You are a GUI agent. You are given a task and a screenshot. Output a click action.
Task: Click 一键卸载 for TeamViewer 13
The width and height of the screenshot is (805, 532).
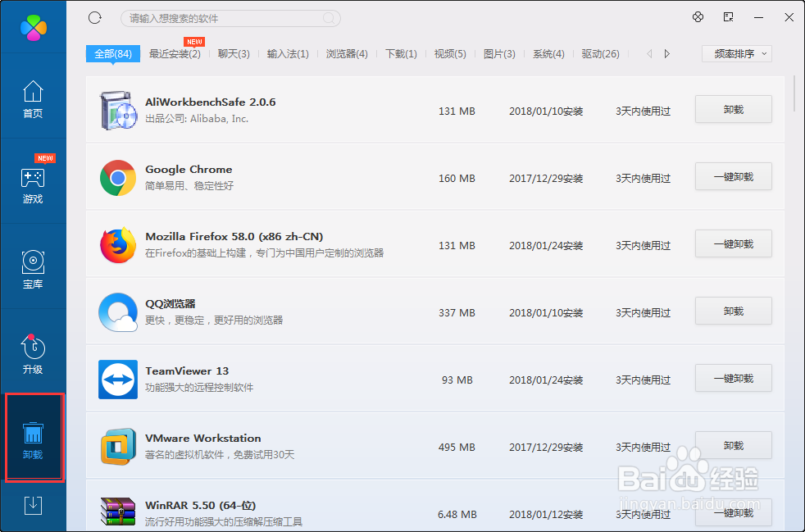734,379
